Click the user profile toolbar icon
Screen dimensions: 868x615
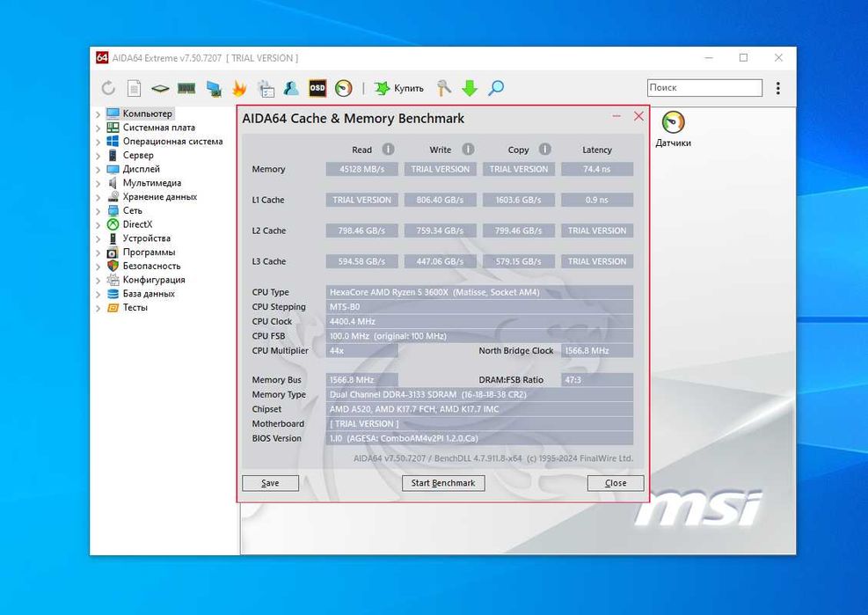pyautogui.click(x=290, y=88)
